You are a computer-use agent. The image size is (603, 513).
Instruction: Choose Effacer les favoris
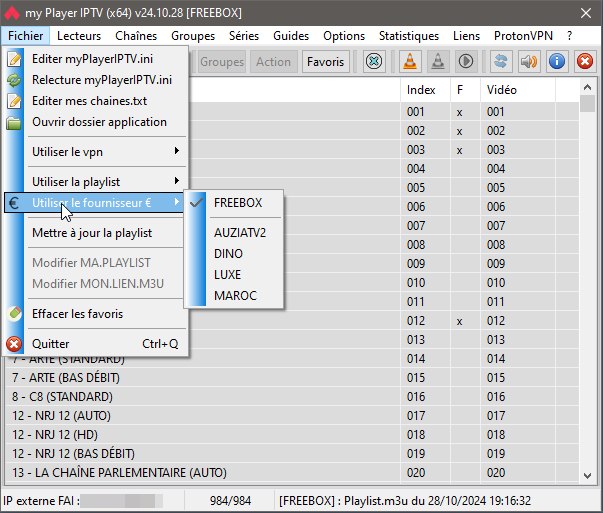point(77,314)
